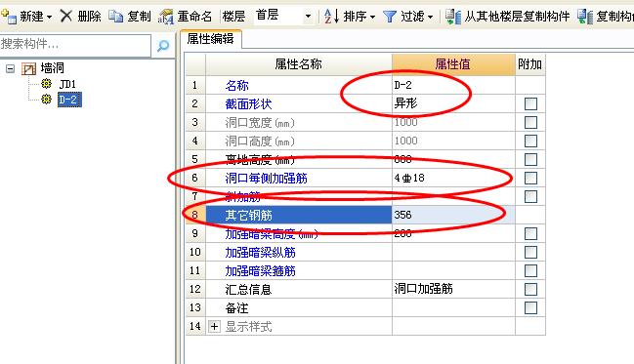Click the search magnifier icon

(x=163, y=45)
